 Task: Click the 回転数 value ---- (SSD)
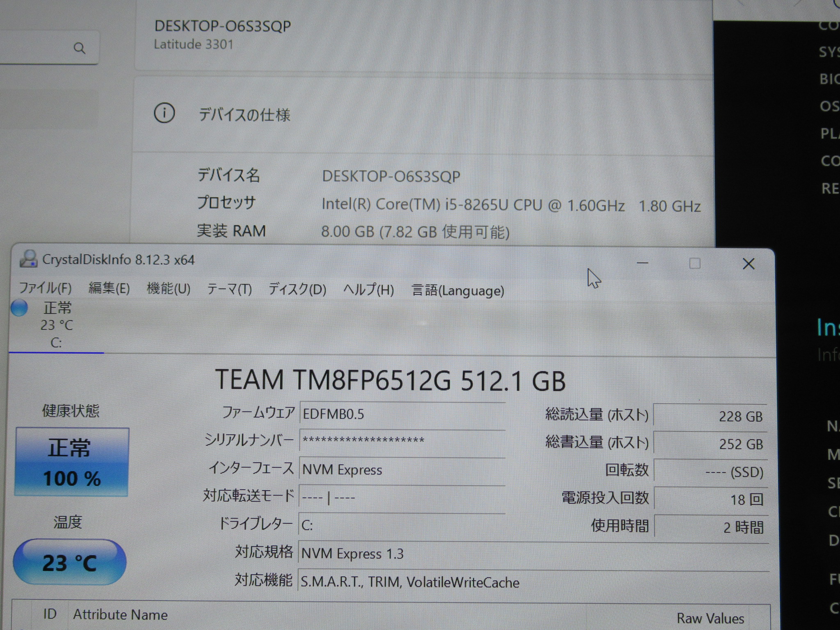pos(710,472)
